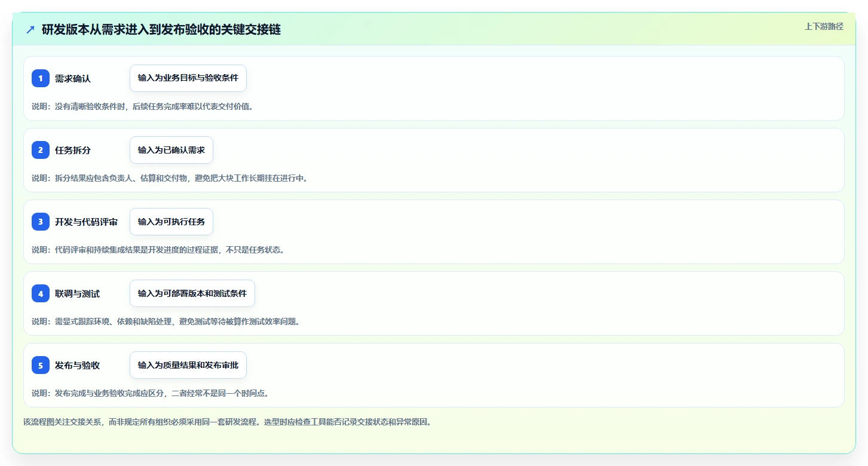Click the note starting 说明：拆分结果应包含负责人
This screenshot has height=466, width=868.
(170, 178)
